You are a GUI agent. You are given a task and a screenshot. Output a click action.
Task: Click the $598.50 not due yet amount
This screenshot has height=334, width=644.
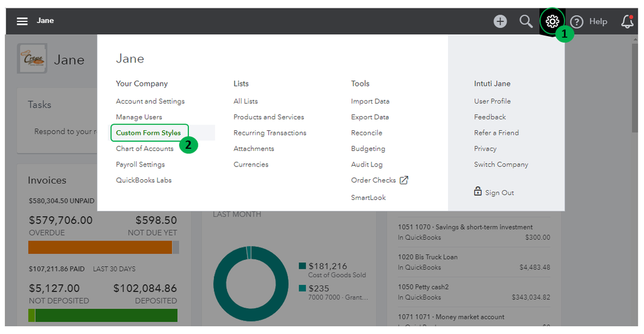point(156,221)
